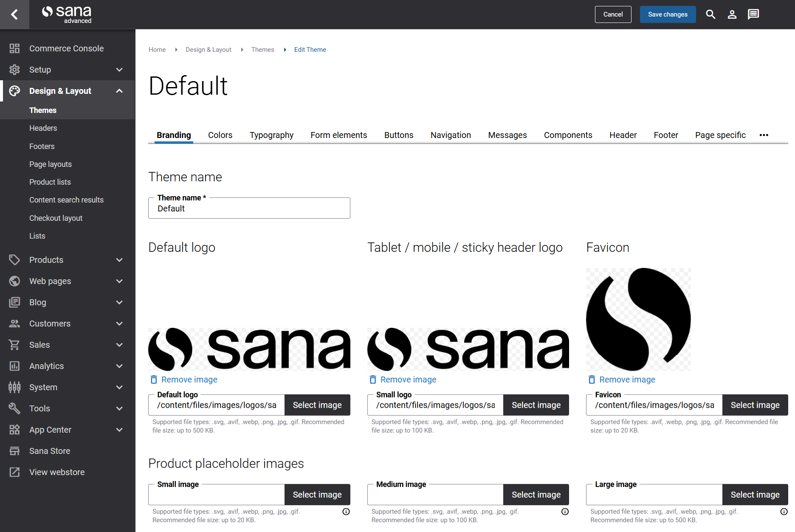Open the user account profile icon
Image resolution: width=795 pixels, height=532 pixels.
[x=732, y=14]
